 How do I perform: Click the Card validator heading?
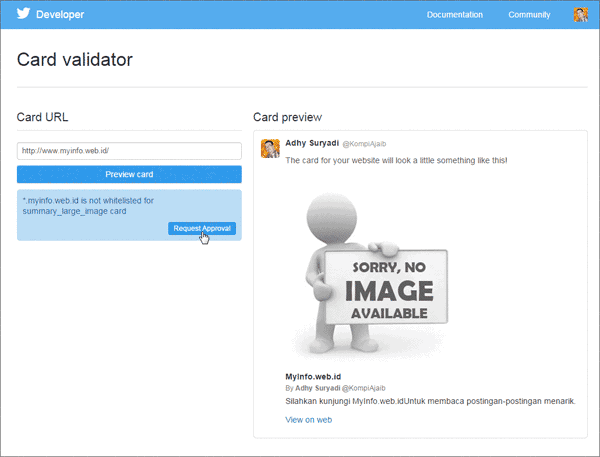point(75,60)
